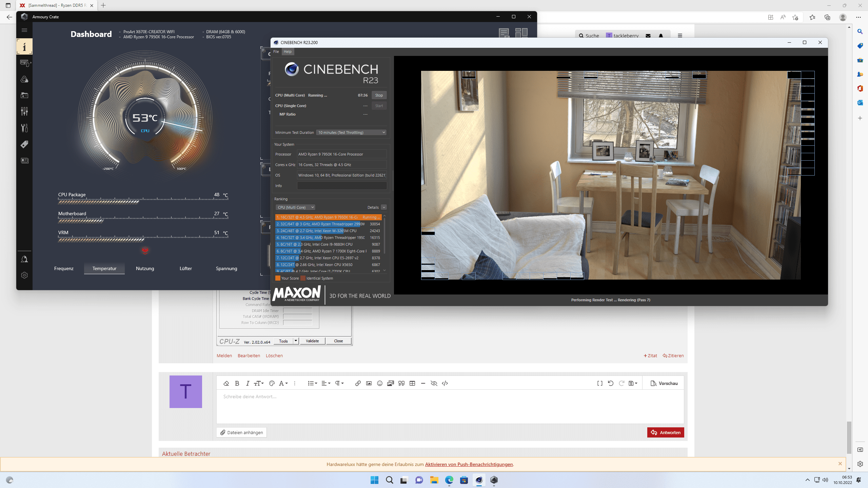Click Start for the CPU Single Core test
The height and width of the screenshot is (488, 868).
[379, 106]
